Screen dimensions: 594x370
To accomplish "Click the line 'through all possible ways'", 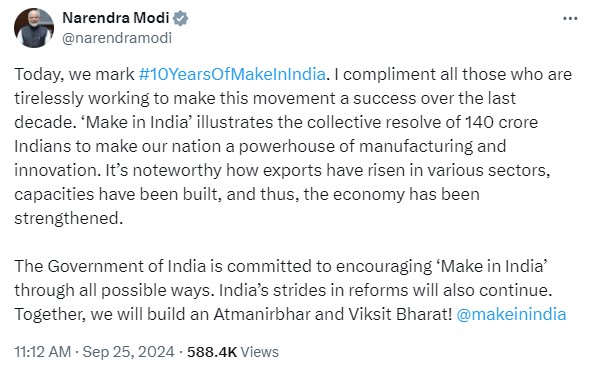I will click(x=283, y=290).
